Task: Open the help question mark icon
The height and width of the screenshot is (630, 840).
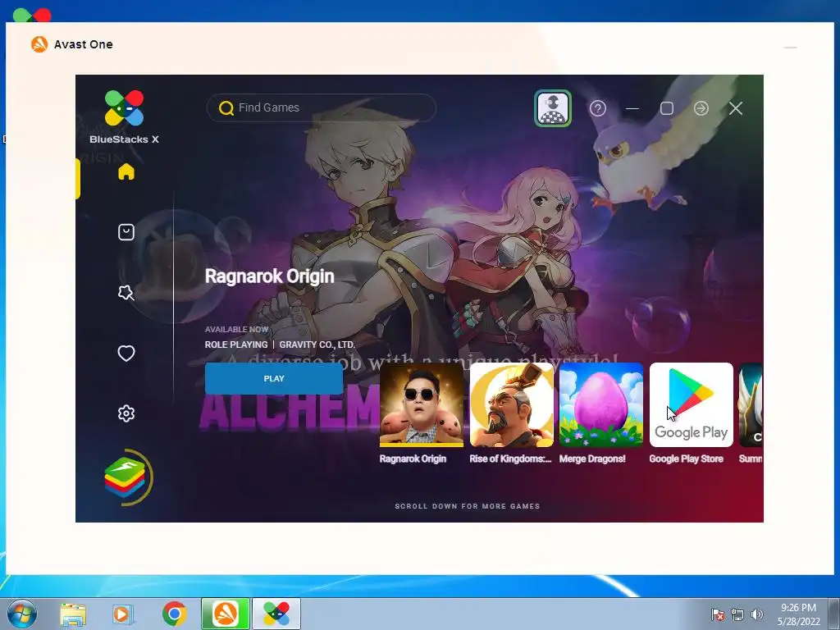Action: click(x=598, y=109)
